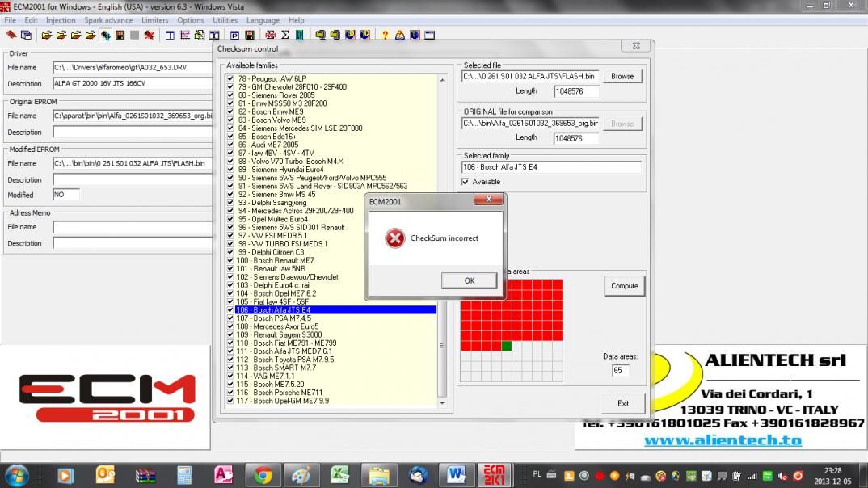Viewport: 868px width, 488px height.
Task: Close the ECM2001 error dialog
Action: (x=488, y=199)
